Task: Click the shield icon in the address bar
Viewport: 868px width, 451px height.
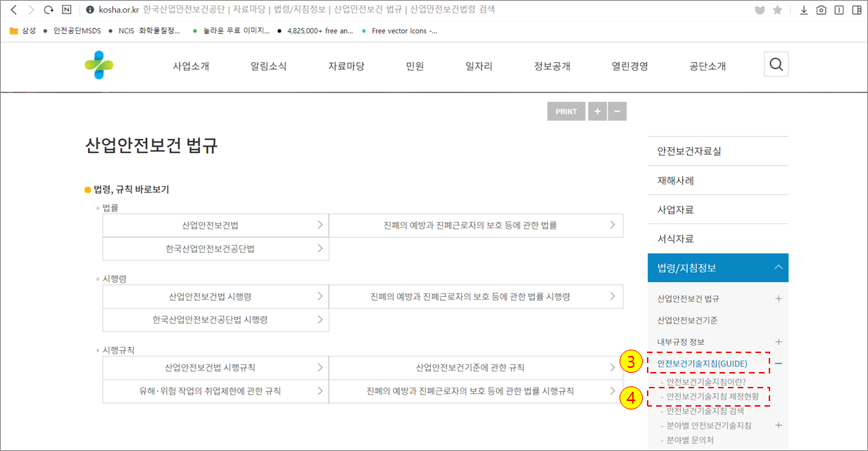Action: (760, 10)
